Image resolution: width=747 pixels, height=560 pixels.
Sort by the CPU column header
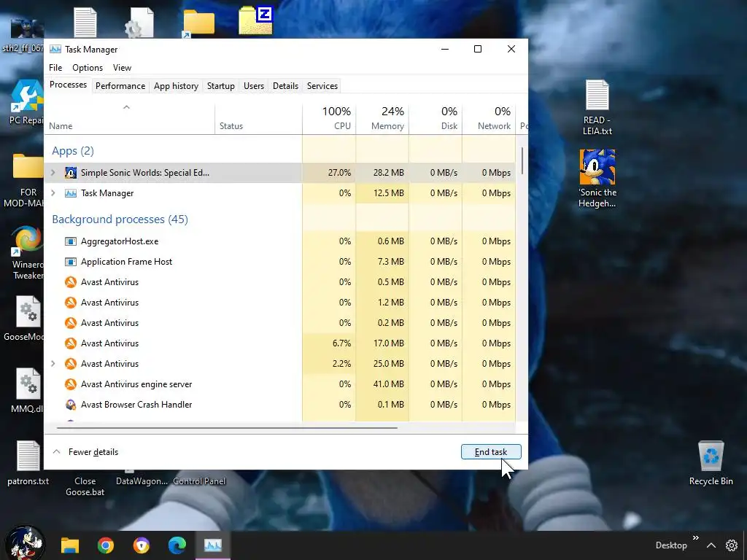(x=329, y=118)
